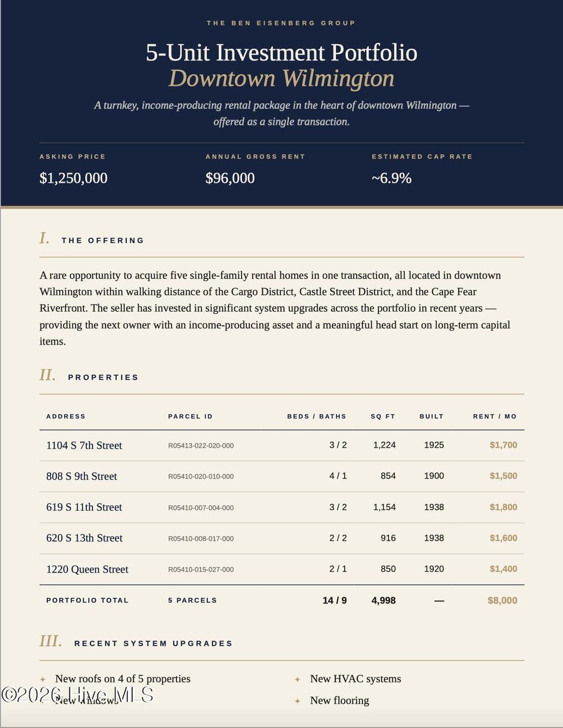The image size is (563, 728).
Task: Click the 1104 S 7th Street address
Action: coord(84,445)
